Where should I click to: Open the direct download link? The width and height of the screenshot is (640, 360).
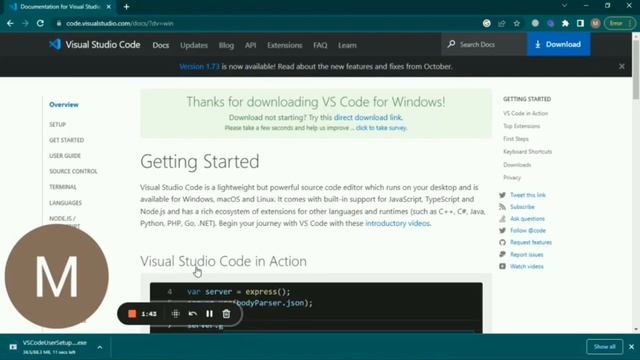coord(368,118)
